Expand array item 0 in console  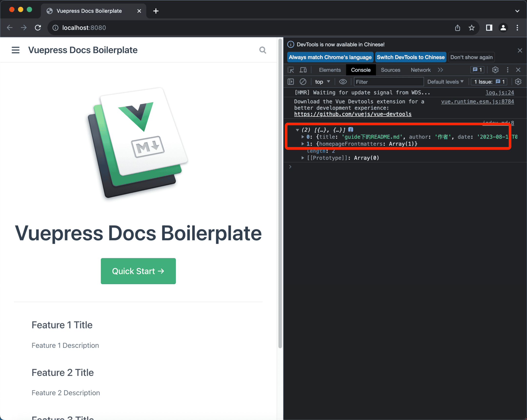[x=303, y=137]
